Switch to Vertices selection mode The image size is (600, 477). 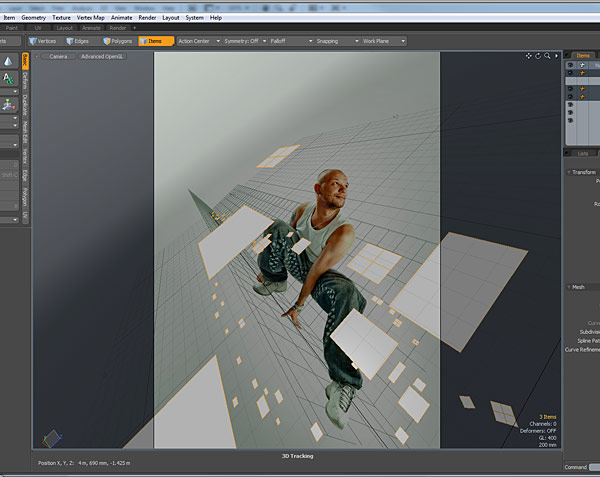pos(42,41)
